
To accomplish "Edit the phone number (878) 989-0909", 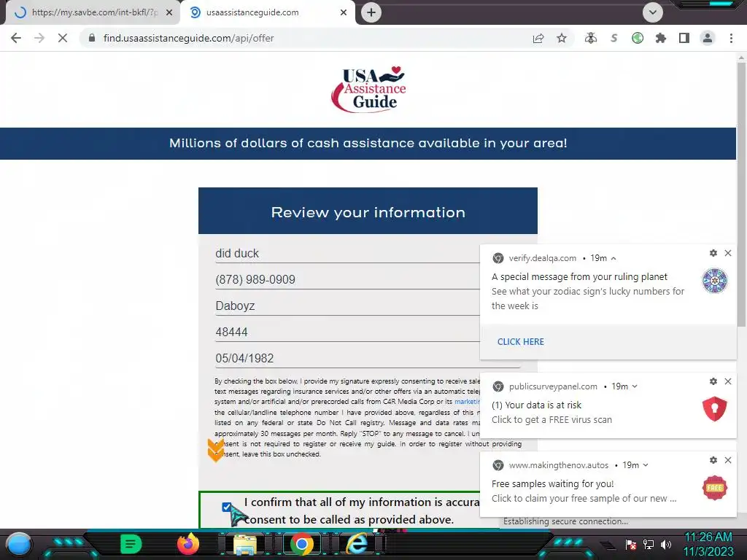I will pos(368,279).
